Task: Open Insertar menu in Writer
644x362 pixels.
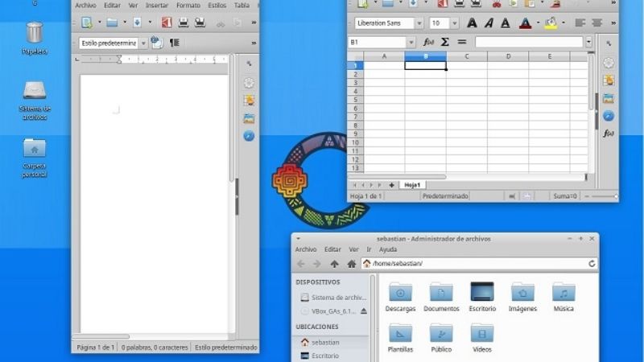Action: pos(157,6)
